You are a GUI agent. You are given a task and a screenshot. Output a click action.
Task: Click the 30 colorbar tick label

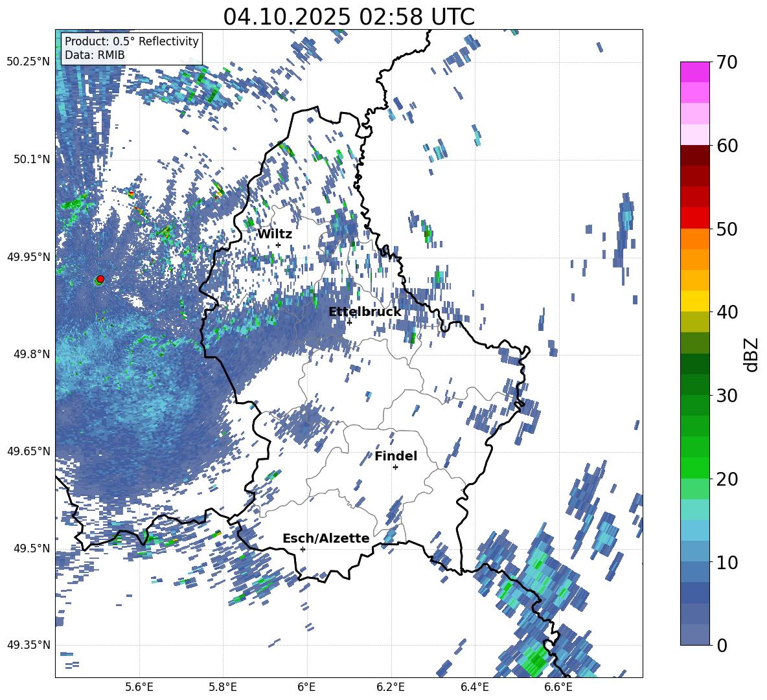(x=727, y=396)
